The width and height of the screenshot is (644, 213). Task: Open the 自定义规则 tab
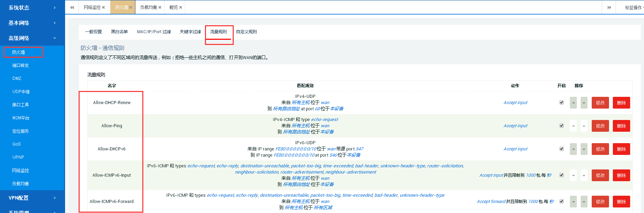[246, 32]
